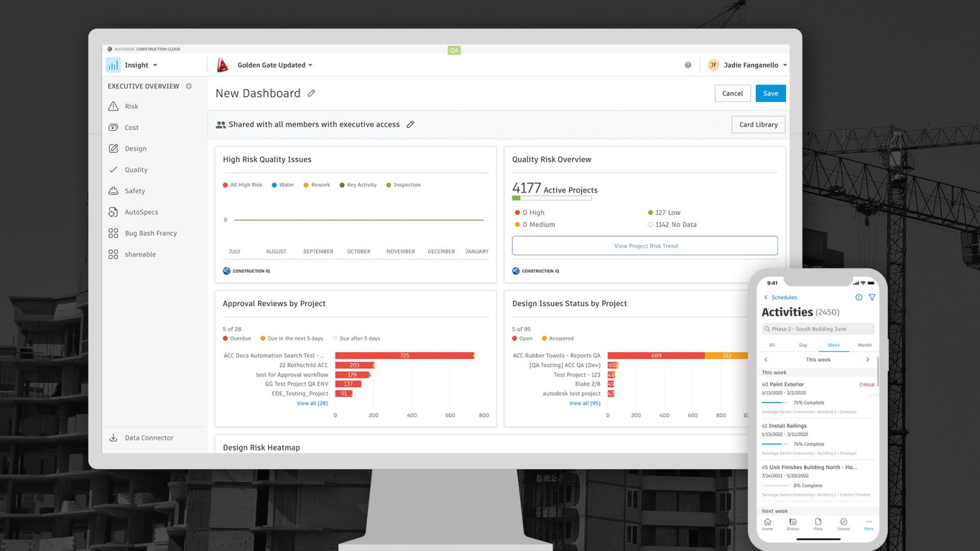This screenshot has height=551, width=980.
Task: Expand the Golden Gate Updated project dropdown
Action: pyautogui.click(x=311, y=65)
